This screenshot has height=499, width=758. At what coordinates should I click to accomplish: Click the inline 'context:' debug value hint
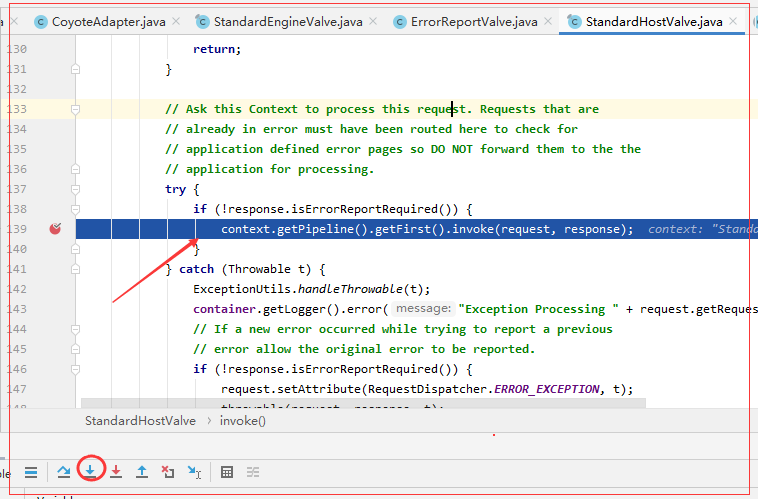pyautogui.click(x=675, y=229)
